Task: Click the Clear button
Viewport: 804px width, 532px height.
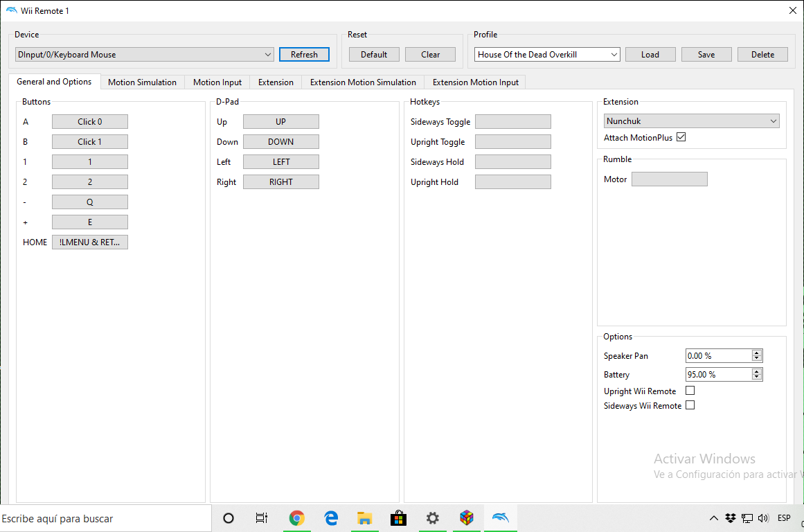Action: pos(430,55)
